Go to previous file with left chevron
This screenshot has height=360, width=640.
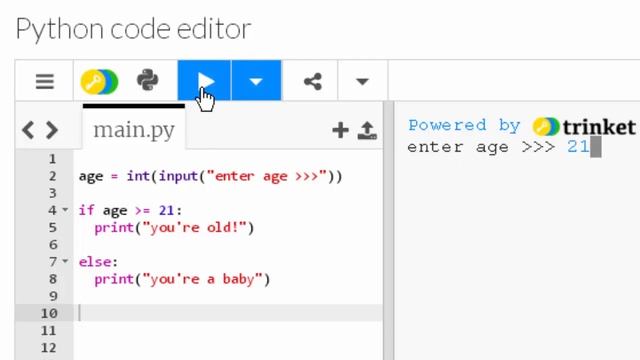(x=28, y=130)
